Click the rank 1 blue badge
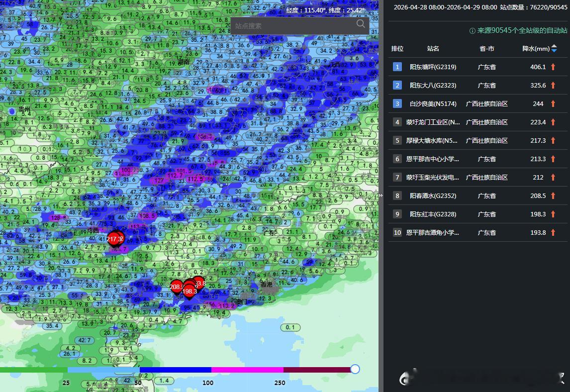Image resolution: width=570 pixels, height=392 pixels. [397, 67]
